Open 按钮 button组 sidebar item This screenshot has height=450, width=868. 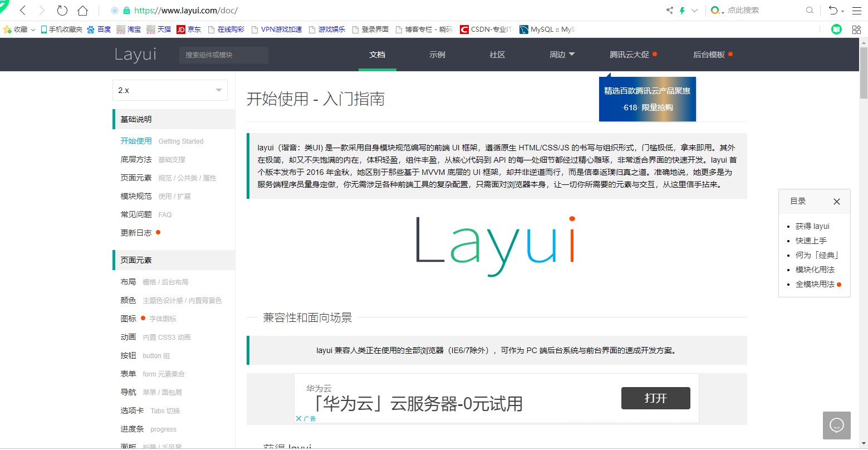point(145,355)
